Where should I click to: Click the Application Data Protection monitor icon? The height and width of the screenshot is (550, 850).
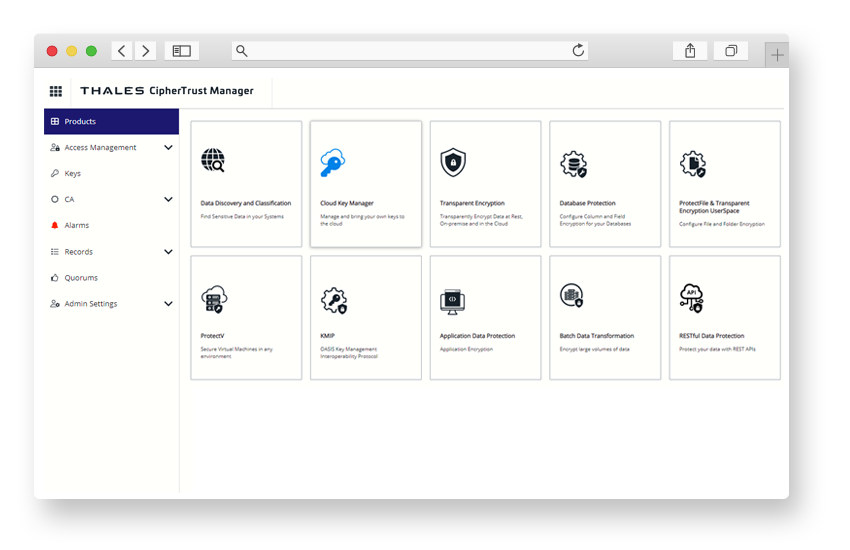(452, 302)
